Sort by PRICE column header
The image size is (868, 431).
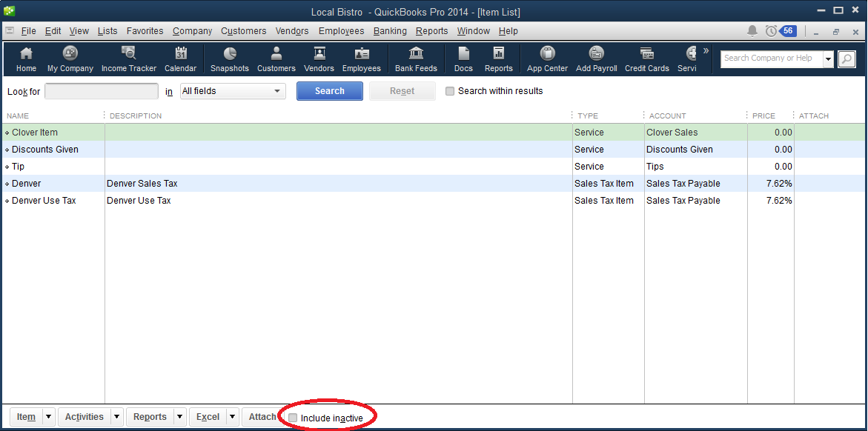tap(764, 116)
